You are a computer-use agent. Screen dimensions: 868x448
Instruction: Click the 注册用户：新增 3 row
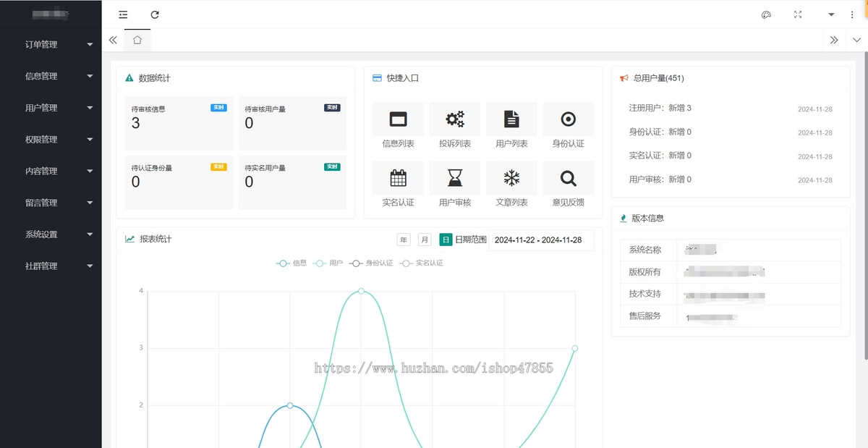point(731,109)
